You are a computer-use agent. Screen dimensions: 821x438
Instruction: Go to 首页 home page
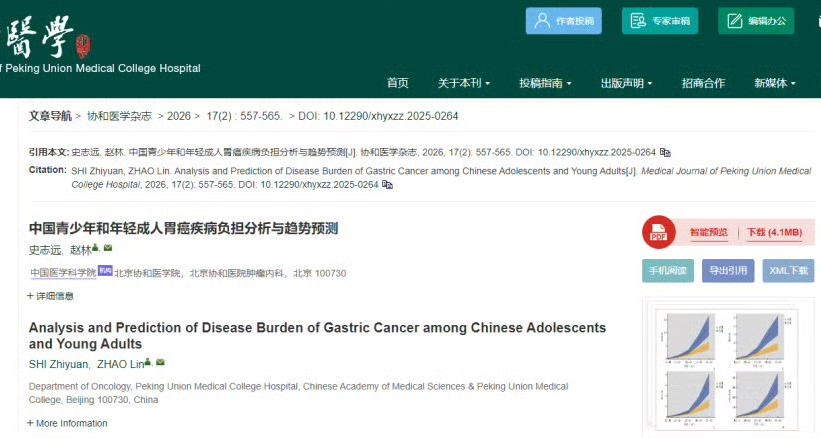[397, 83]
